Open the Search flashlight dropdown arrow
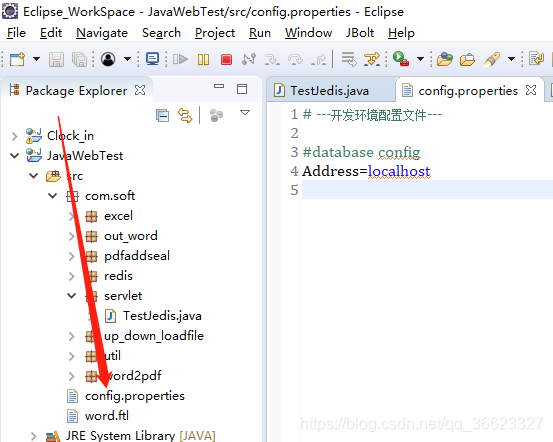The image size is (553, 442). pos(511,59)
